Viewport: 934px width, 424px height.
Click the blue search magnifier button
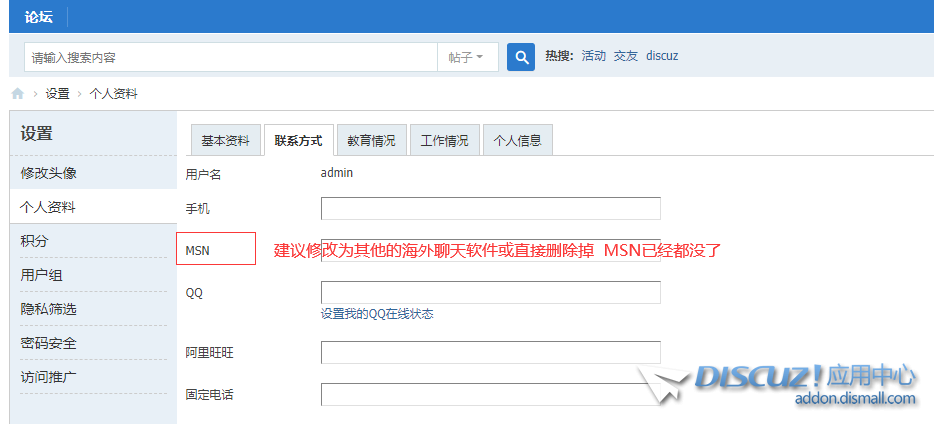pyautogui.click(x=521, y=57)
